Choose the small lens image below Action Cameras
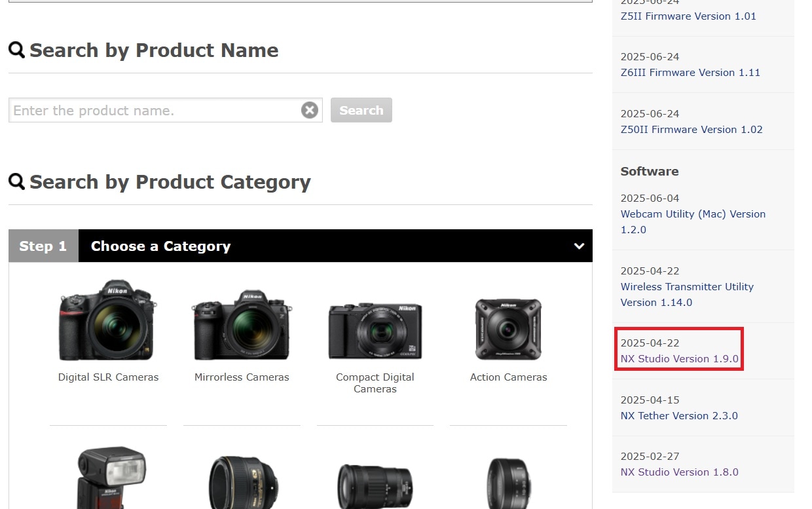This screenshot has height=509, width=812. coord(508,483)
